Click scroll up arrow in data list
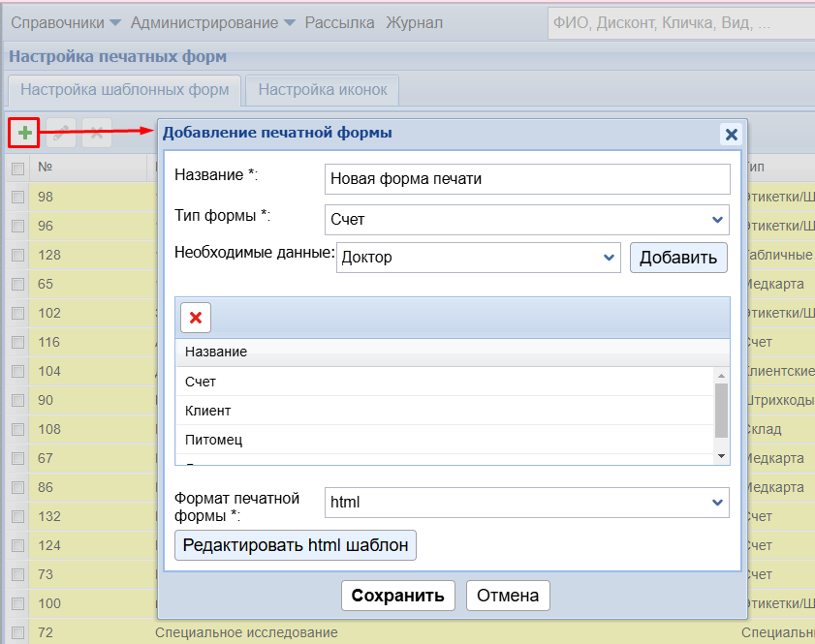The height and width of the screenshot is (644, 815). pyautogui.click(x=721, y=375)
